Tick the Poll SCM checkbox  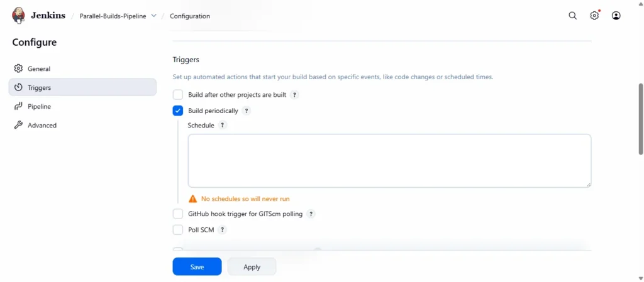coord(178,230)
